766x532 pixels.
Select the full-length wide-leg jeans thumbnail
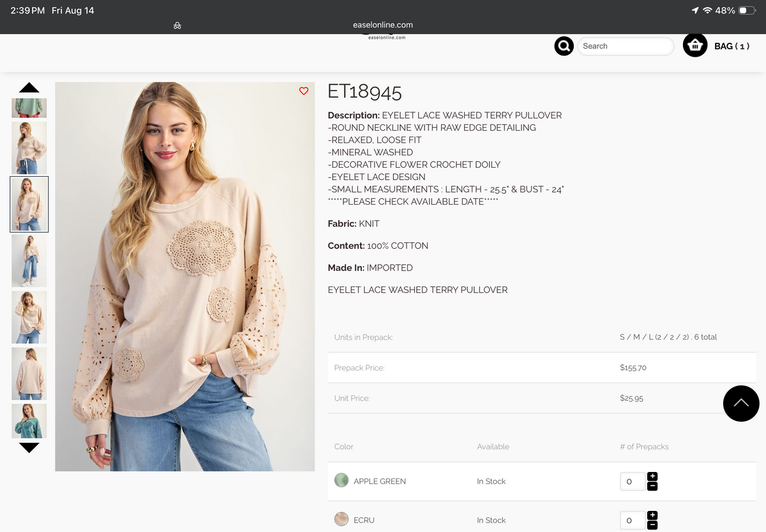click(29, 261)
